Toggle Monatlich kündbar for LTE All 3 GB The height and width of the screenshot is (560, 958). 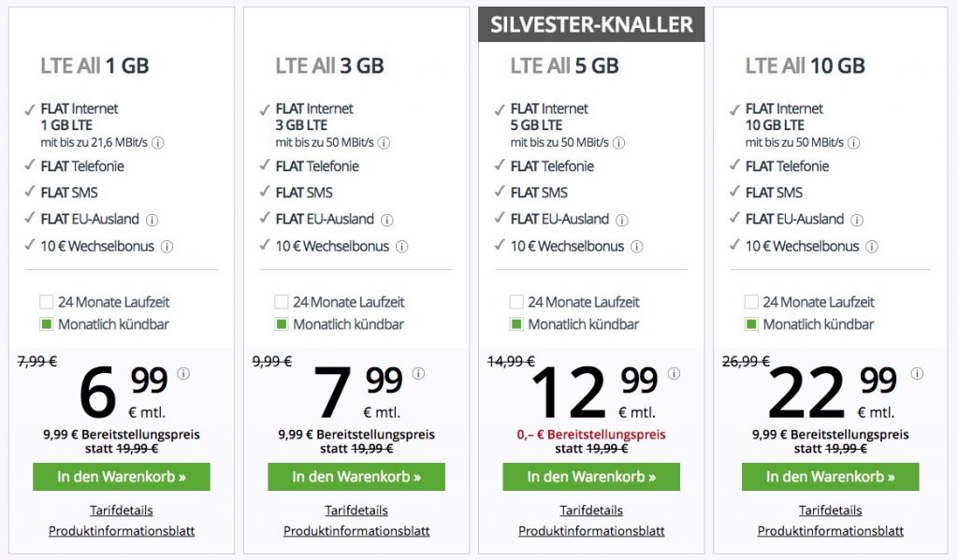click(x=282, y=324)
